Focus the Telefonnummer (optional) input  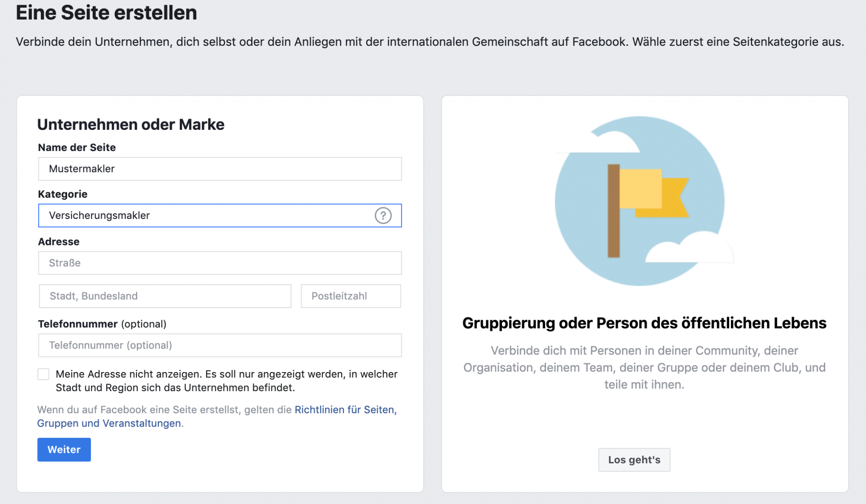pos(220,345)
